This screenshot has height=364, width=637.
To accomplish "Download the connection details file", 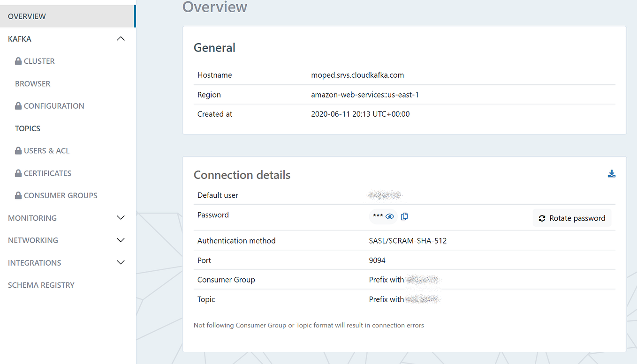I will (612, 173).
